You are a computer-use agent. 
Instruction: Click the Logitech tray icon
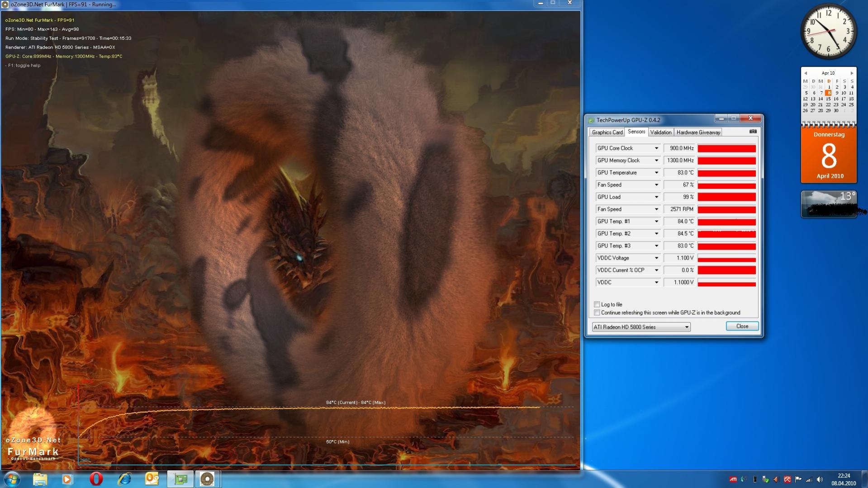(x=744, y=479)
